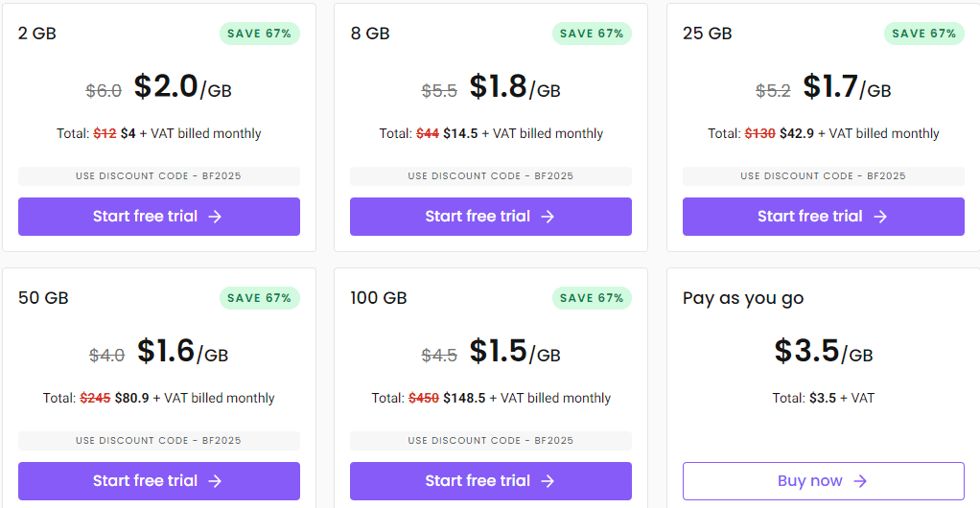Click the SAVE 67% badge on 25 GB plan
This screenshot has width=980, height=508.
(x=923, y=34)
